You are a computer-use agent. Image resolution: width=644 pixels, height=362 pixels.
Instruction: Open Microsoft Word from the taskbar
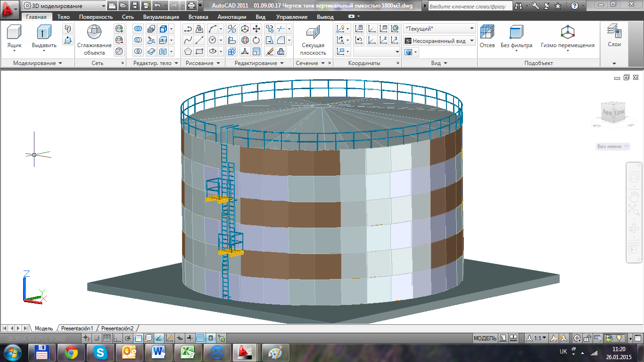[x=158, y=352]
